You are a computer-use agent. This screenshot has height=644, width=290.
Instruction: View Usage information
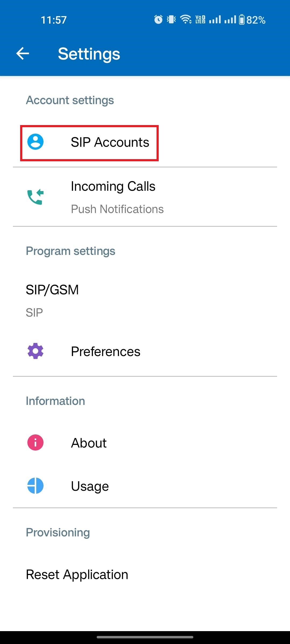pyautogui.click(x=90, y=486)
